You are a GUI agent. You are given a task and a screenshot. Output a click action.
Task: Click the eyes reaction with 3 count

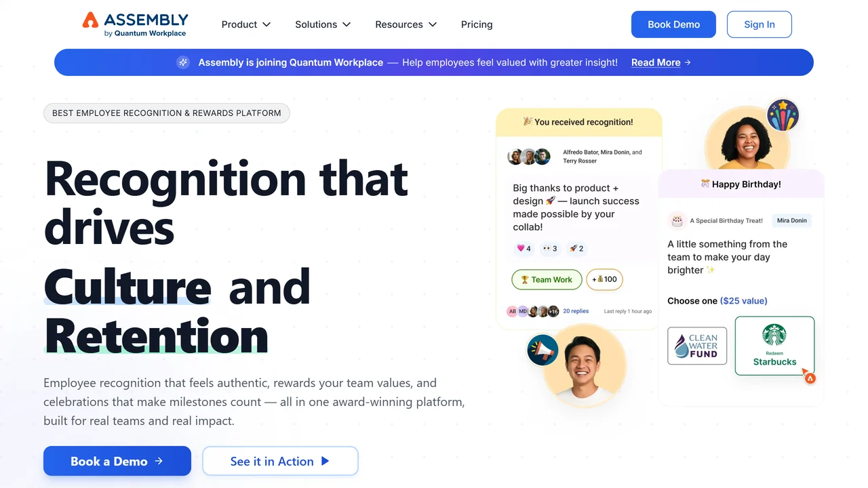[x=550, y=248]
